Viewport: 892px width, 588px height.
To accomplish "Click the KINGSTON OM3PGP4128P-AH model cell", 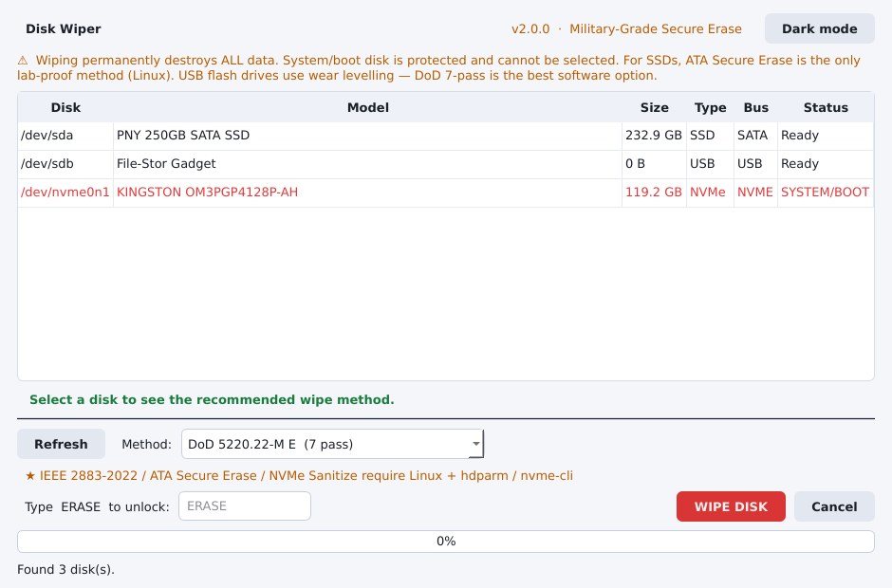I will click(368, 193).
